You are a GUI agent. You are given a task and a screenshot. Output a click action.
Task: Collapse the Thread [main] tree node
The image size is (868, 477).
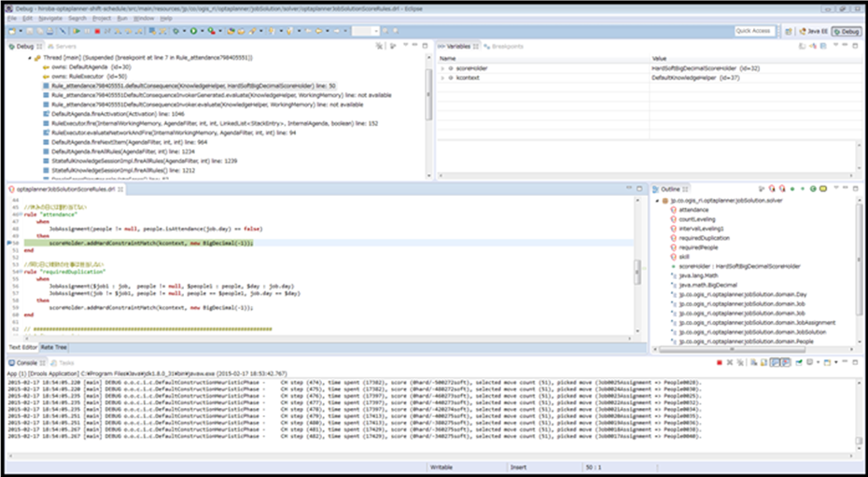click(29, 58)
